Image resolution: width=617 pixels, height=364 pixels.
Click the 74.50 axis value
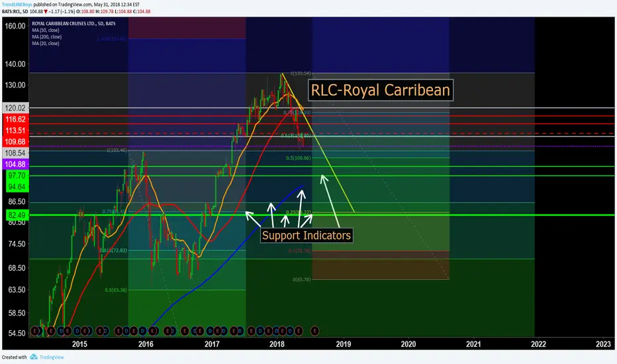point(17,244)
